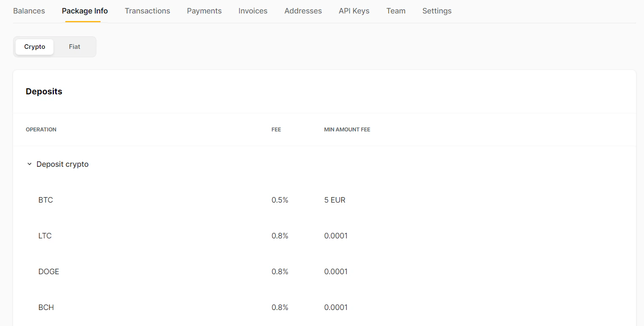
Task: Select the BCH row label
Action: pos(46,307)
